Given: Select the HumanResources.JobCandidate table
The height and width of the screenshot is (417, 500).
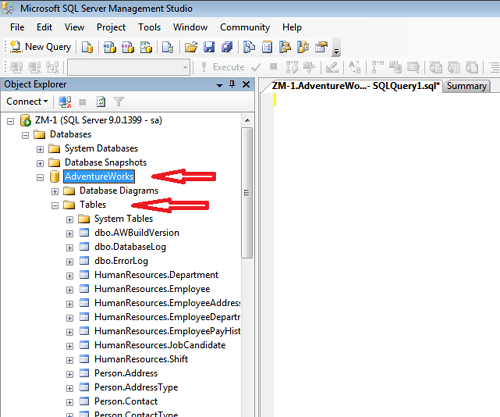Looking at the screenshot, I should [160, 345].
